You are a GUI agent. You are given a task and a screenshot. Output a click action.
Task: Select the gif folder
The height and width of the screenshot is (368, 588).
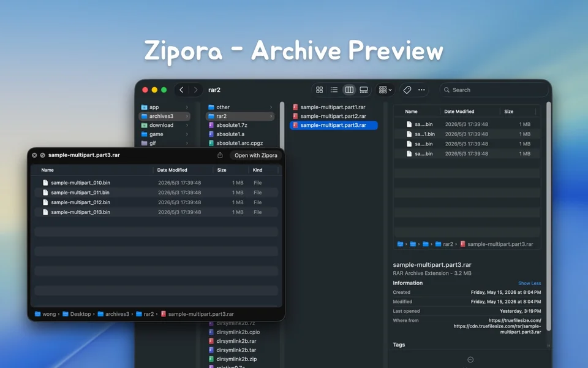pos(165,143)
